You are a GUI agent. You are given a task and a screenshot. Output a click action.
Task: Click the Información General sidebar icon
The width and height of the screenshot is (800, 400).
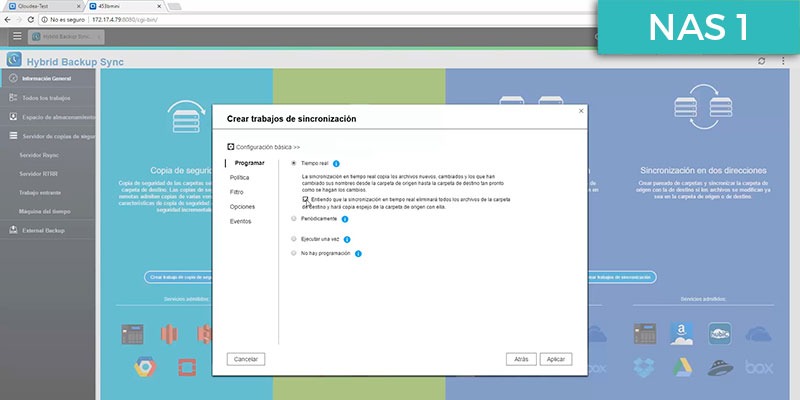click(14, 79)
